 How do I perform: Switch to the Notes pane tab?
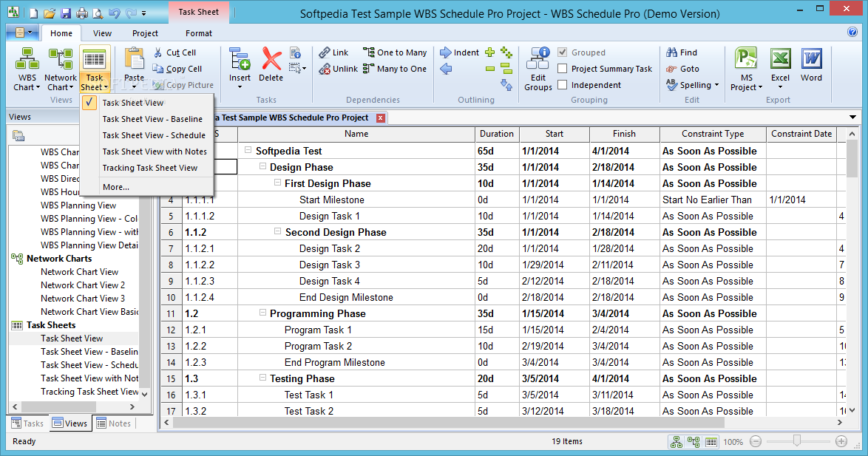coord(113,423)
